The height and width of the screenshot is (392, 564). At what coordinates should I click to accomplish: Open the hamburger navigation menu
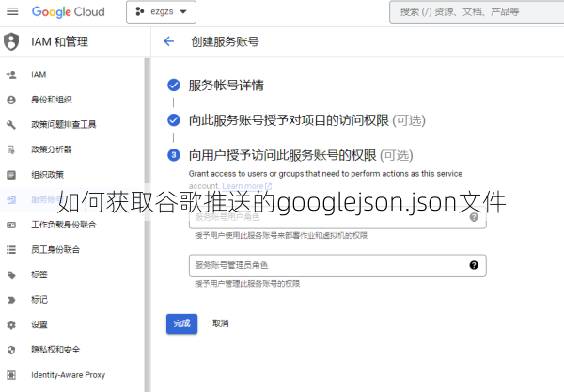point(12,11)
